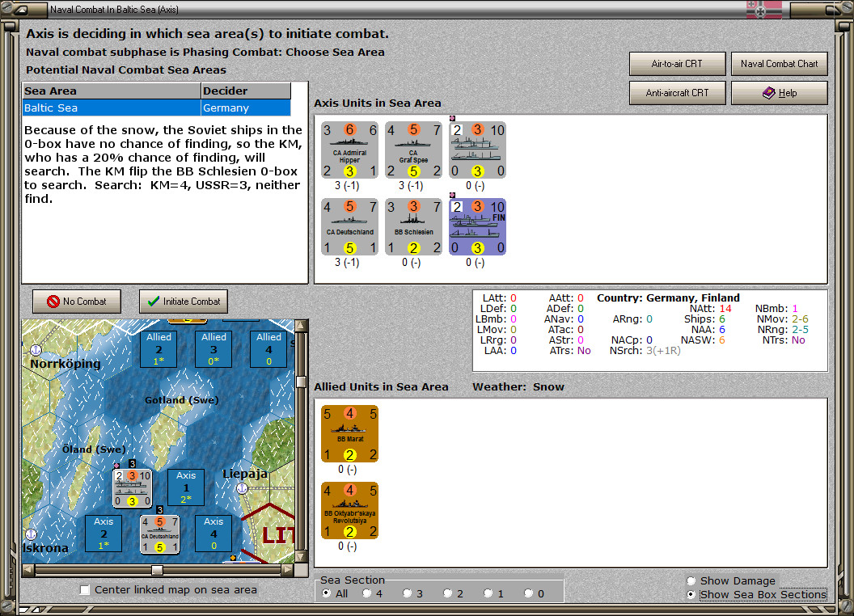Image resolution: width=854 pixels, height=616 pixels.
Task: Select the BB Oktyabr'skaya Revolutsiya counter
Action: [349, 511]
